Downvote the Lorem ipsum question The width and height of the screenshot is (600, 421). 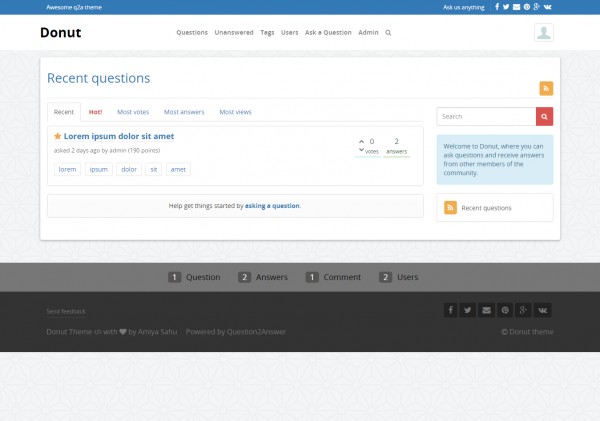[x=361, y=151]
